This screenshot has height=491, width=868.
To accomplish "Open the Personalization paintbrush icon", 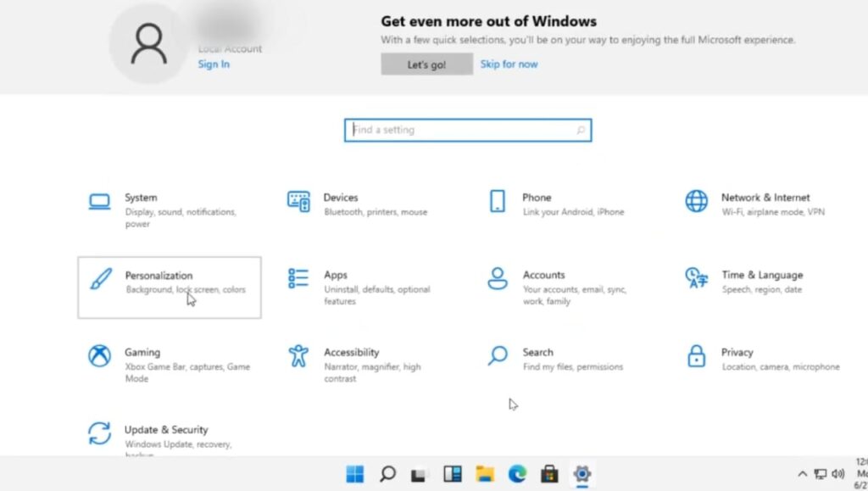I will coord(100,279).
